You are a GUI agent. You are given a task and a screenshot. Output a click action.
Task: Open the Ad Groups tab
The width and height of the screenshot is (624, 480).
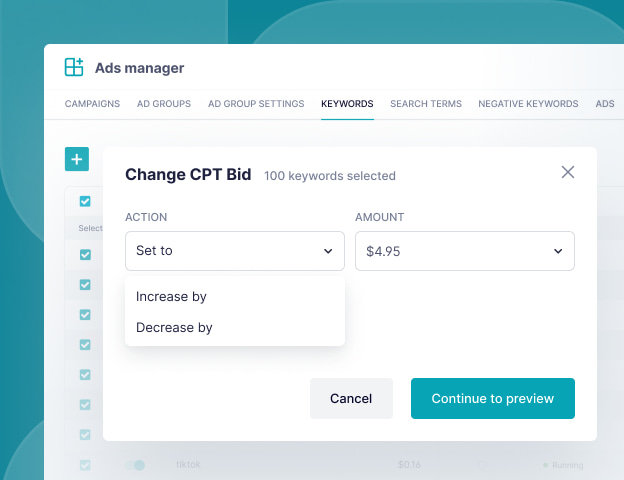[x=164, y=104]
